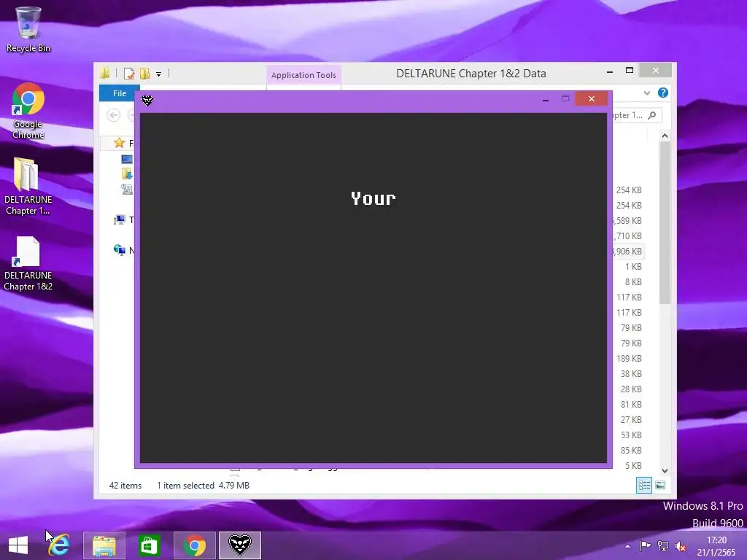Open the Application Tools tab

(304, 75)
